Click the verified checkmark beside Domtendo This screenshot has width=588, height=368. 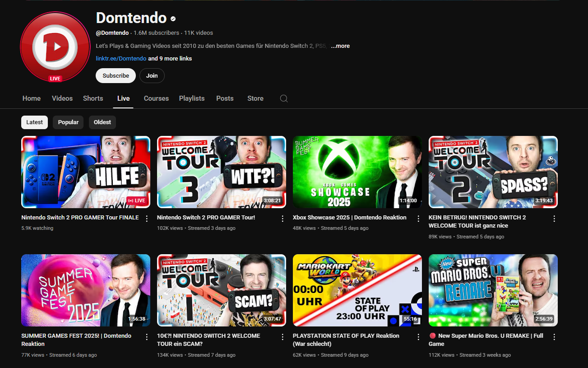pyautogui.click(x=173, y=19)
